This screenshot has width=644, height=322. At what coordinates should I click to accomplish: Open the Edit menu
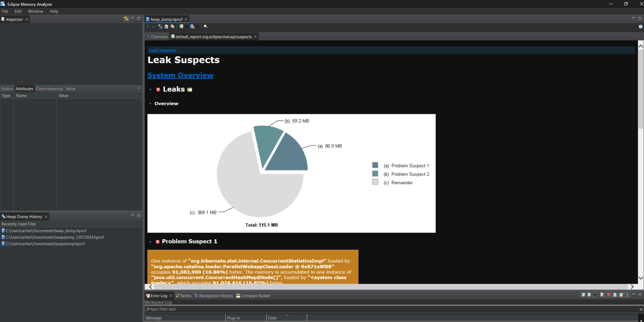pos(18,11)
